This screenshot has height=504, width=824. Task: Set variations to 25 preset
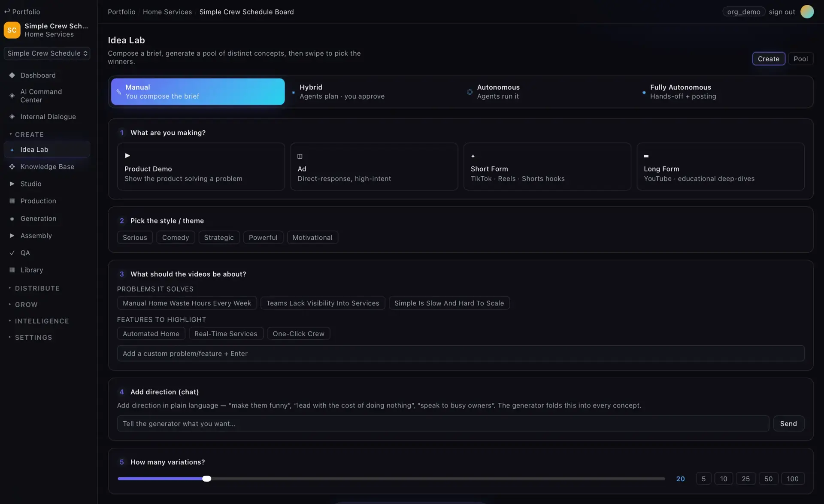pos(746,479)
